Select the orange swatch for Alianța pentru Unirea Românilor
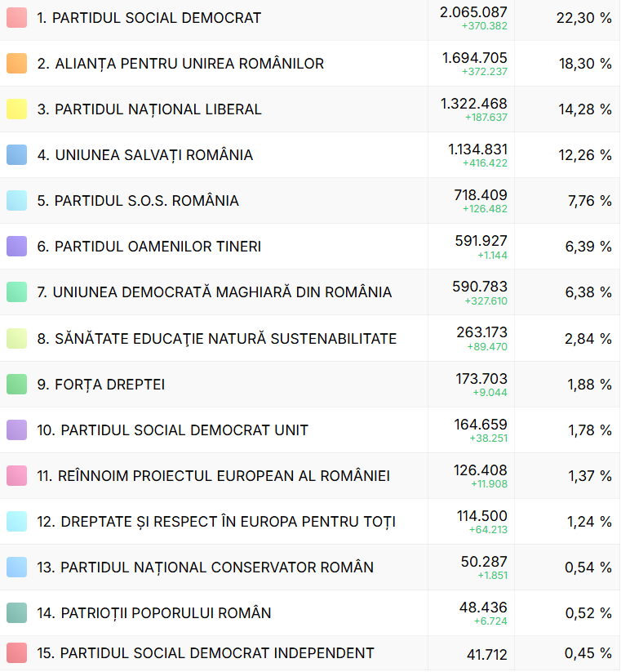630x672 pixels. (16, 64)
